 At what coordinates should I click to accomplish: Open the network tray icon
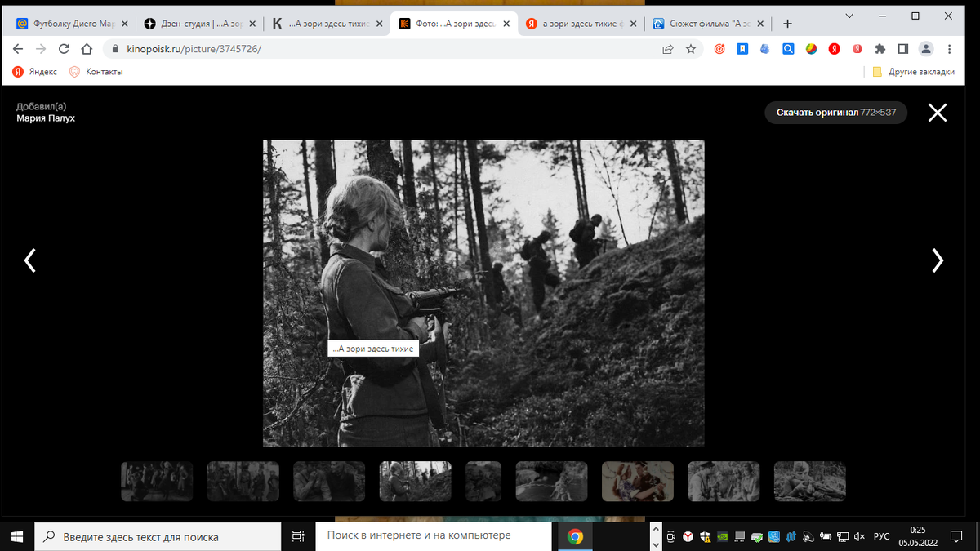point(842,536)
